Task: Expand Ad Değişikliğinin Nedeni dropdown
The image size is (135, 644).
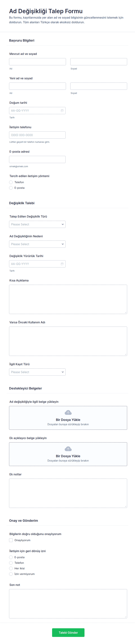Action: [37, 244]
